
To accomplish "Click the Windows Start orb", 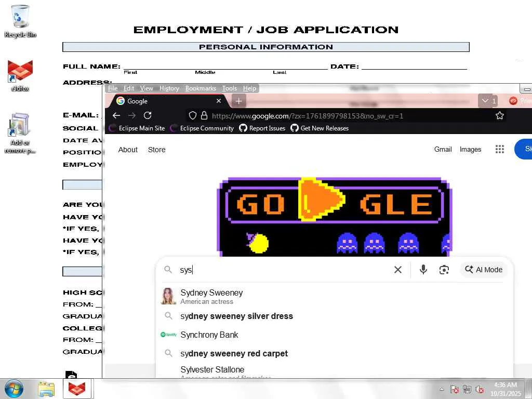I will point(14,389).
